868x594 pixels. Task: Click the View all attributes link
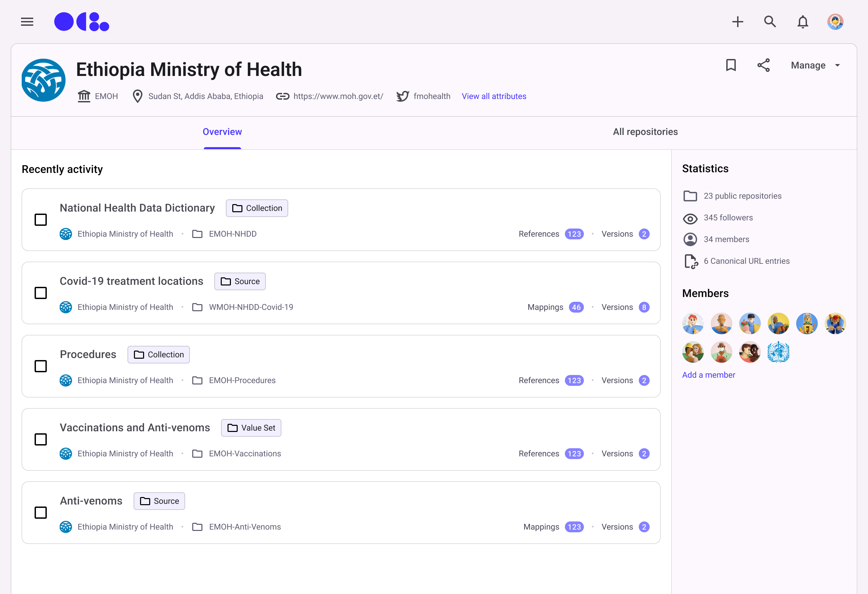tap(494, 96)
